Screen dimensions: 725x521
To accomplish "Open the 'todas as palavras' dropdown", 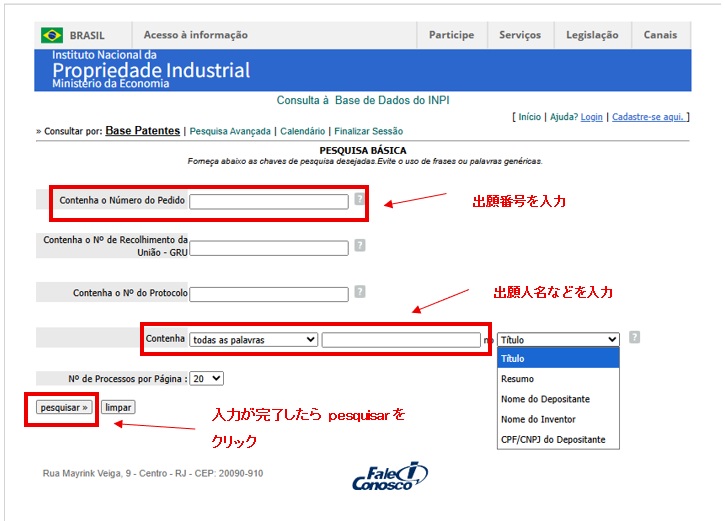I will [x=253, y=340].
